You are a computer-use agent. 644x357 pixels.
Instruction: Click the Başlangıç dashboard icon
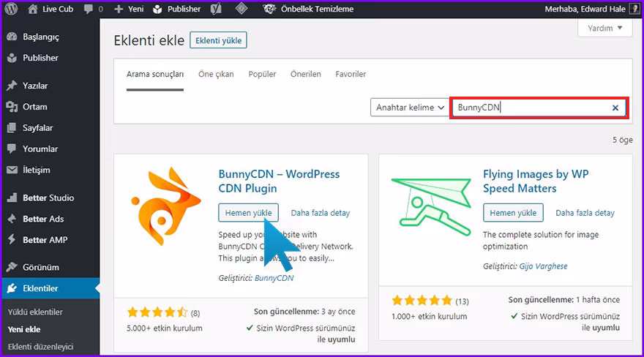coord(12,37)
